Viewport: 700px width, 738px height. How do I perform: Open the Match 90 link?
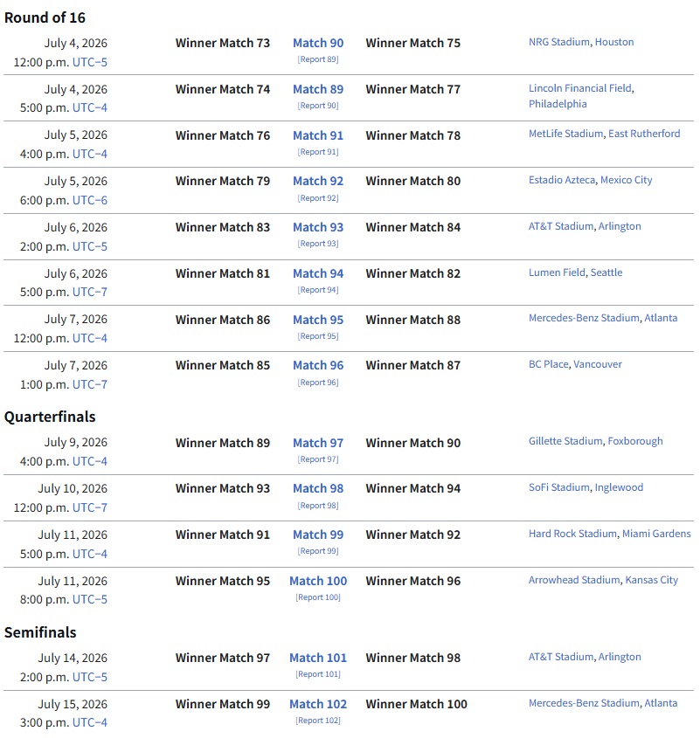pos(318,43)
